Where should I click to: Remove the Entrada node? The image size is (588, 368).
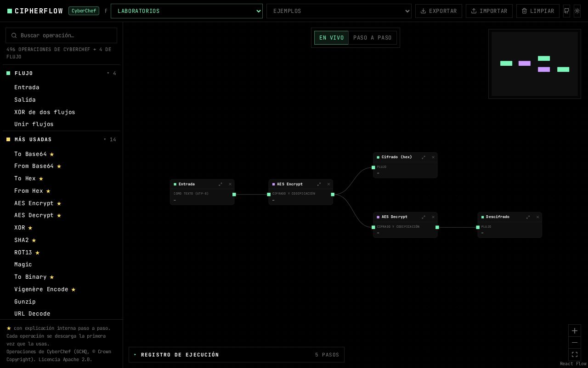click(230, 184)
